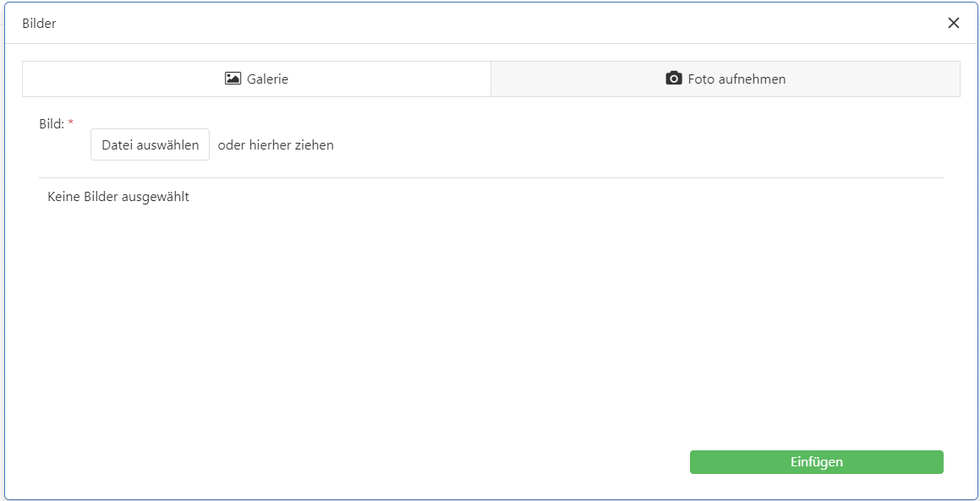The height and width of the screenshot is (501, 980).
Task: Click the divider line under the file chooser
Action: coord(490,177)
